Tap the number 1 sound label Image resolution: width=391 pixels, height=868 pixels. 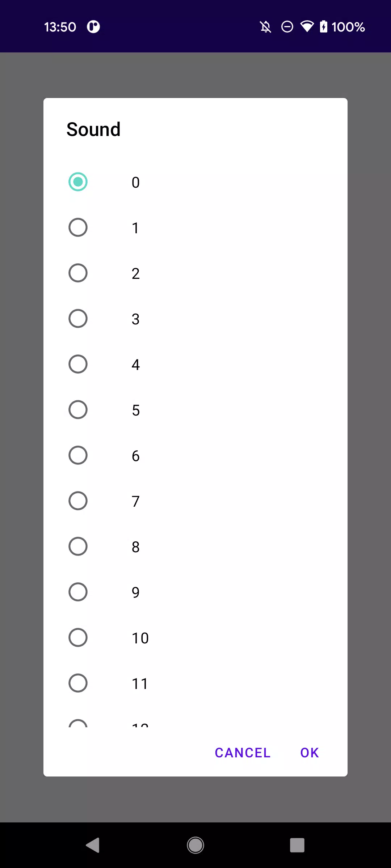point(135,228)
